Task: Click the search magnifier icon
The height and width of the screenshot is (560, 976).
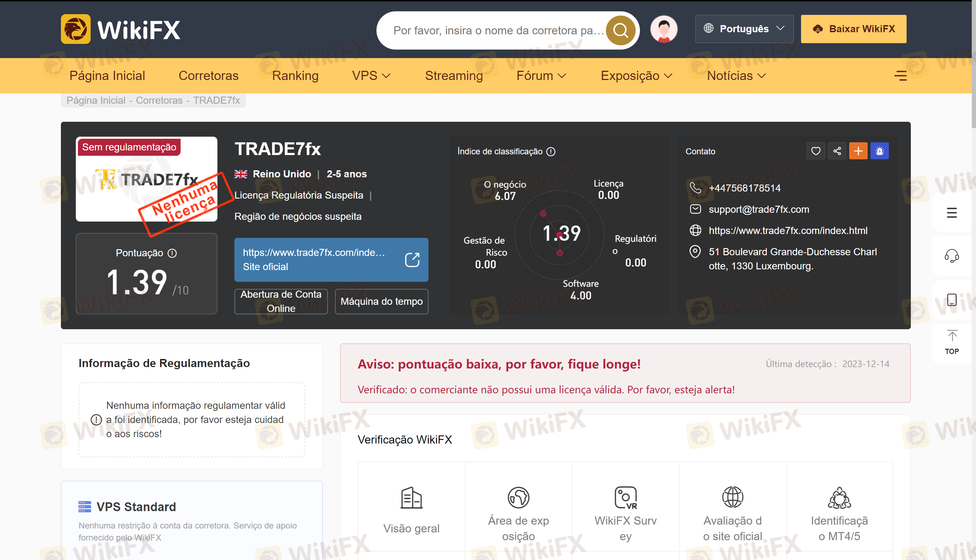Action: [620, 30]
